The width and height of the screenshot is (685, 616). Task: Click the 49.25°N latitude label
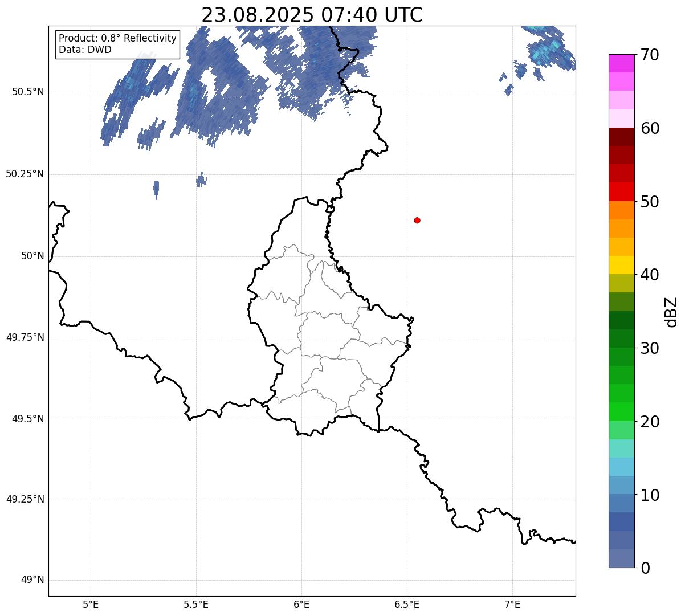(25, 499)
